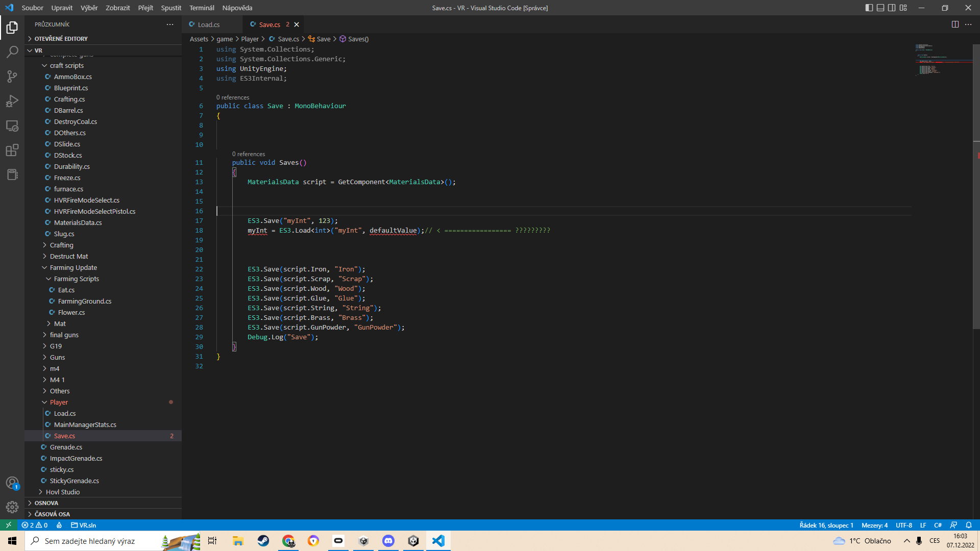Open the Nápověda menu
Screen dimensions: 980x551
point(237,8)
